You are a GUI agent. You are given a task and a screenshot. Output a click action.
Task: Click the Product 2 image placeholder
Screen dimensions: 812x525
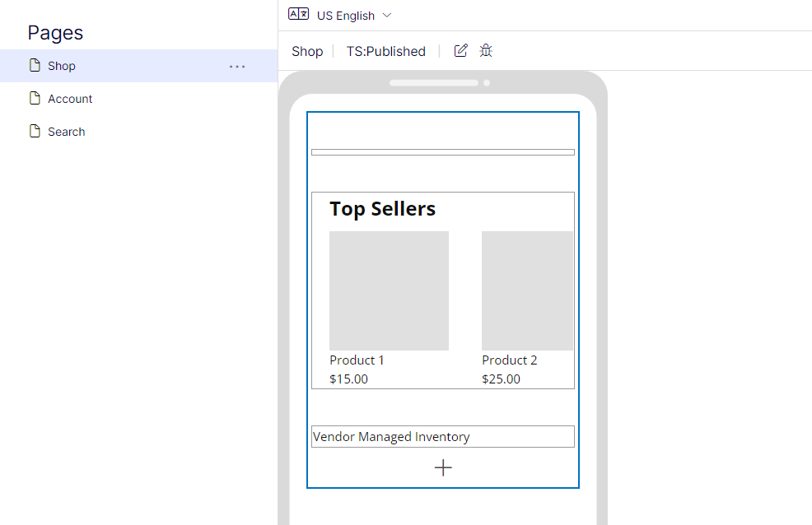pyautogui.click(x=527, y=290)
